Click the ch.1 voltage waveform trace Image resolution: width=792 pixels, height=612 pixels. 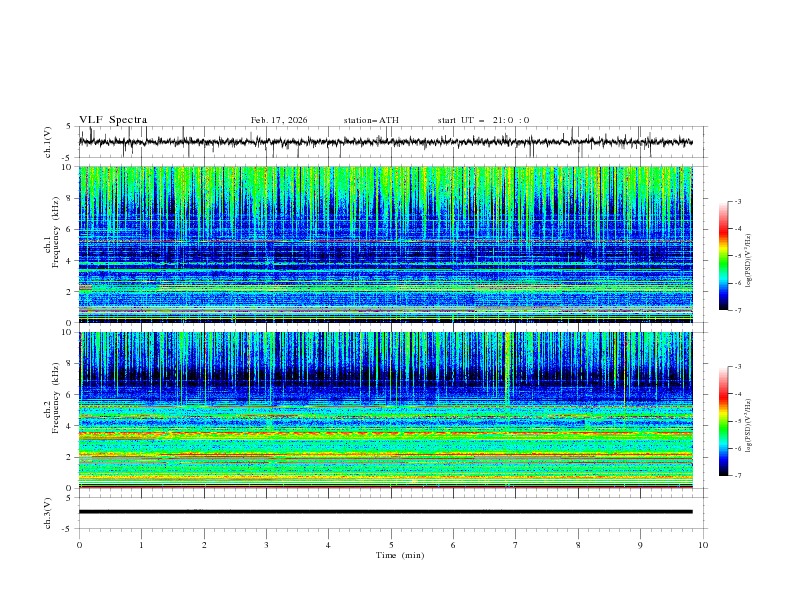[385, 142]
